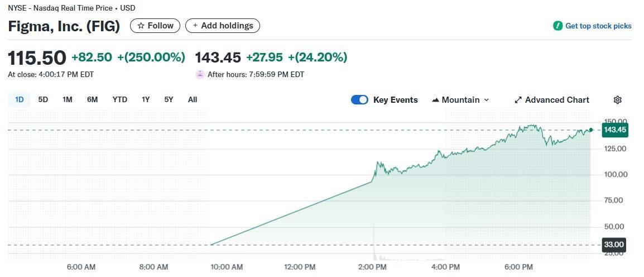The image size is (644, 277).
Task: Switch to 5D time range
Action: point(43,99)
